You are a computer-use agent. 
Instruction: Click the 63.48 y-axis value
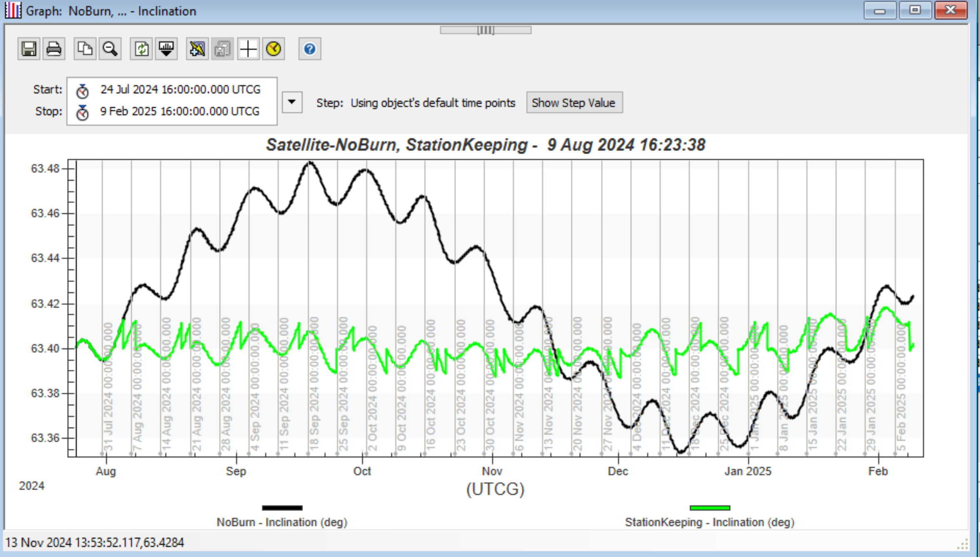(45, 168)
